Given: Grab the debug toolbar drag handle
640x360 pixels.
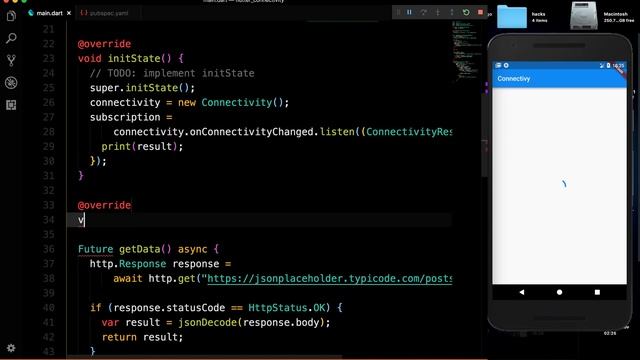Looking at the screenshot, I should click(398, 12).
